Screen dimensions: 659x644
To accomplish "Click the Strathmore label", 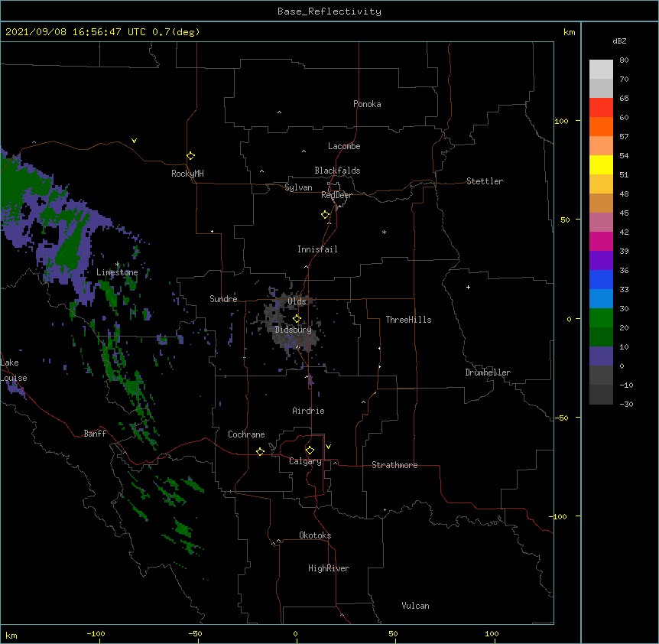I will click(x=394, y=465).
